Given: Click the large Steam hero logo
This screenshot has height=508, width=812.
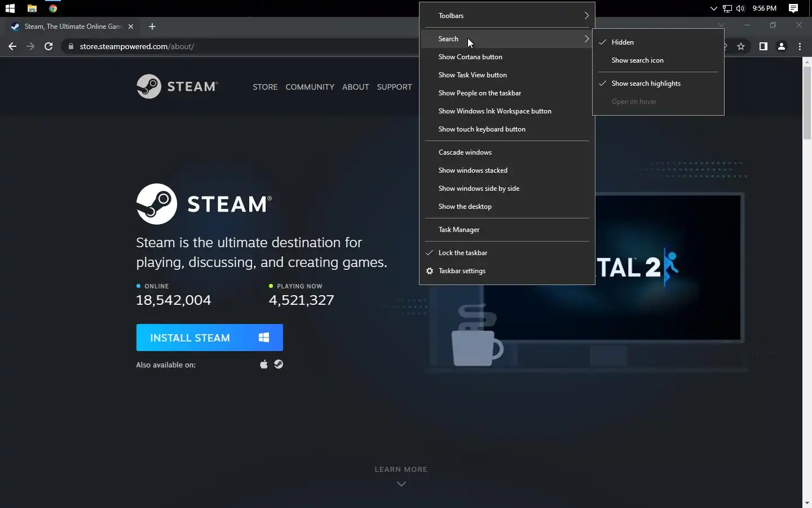Looking at the screenshot, I should [204, 204].
